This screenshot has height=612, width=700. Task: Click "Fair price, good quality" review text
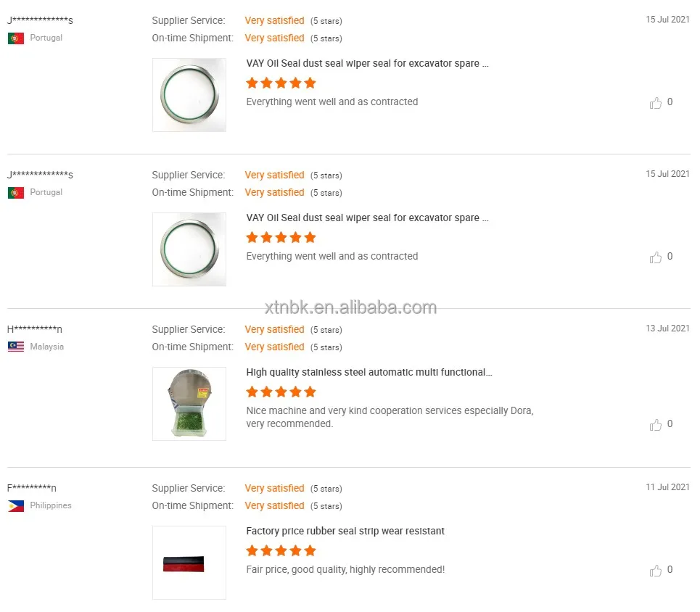tap(345, 569)
